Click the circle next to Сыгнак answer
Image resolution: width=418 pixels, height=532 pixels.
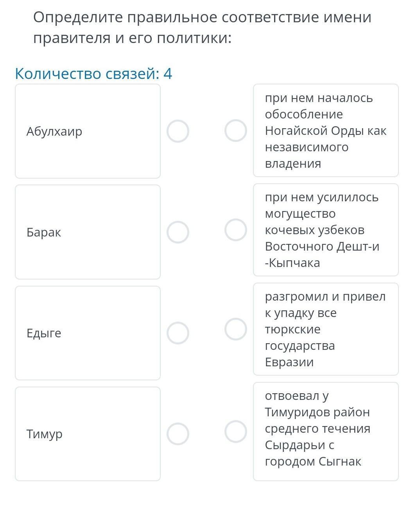tap(236, 432)
